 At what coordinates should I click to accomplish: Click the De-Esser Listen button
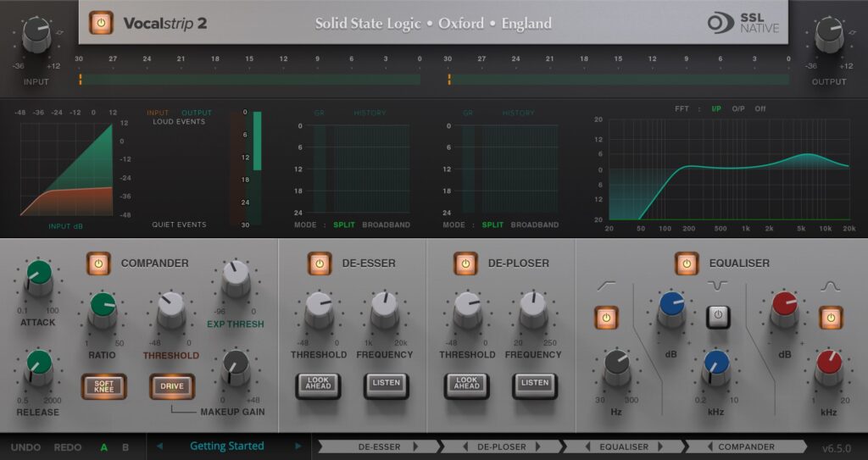tap(386, 385)
